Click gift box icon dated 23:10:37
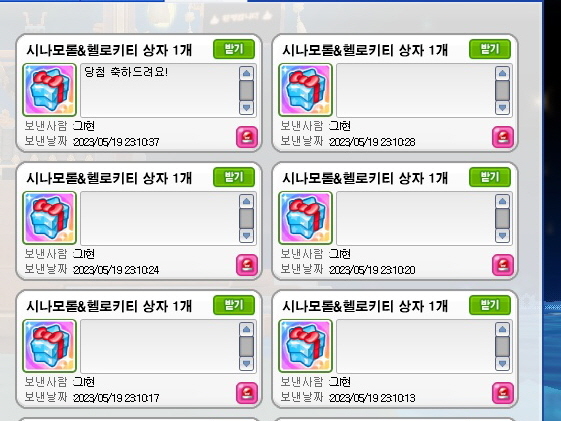 49,90
